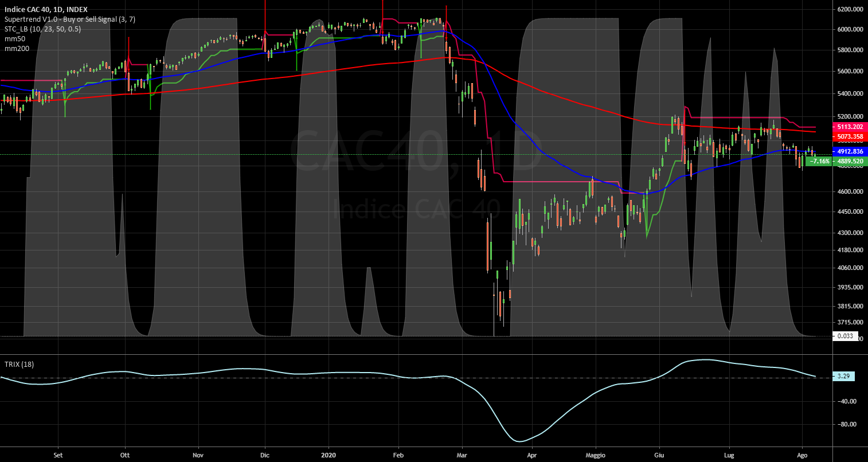Click the 'Indice CAC 40, 1D, INDEX' chart title

(x=46, y=10)
